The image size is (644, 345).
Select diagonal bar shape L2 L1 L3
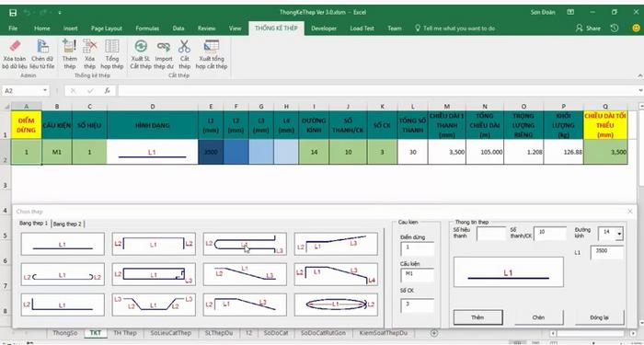click(x=245, y=274)
